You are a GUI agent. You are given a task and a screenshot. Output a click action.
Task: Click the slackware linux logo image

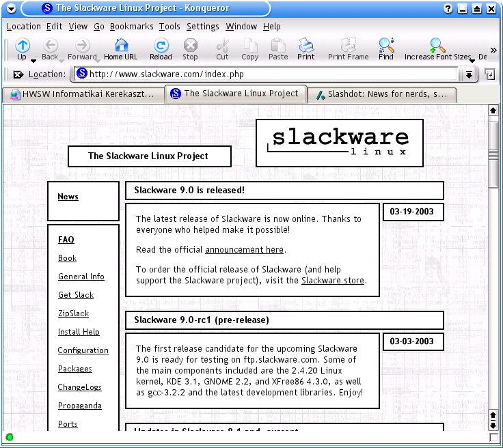(x=340, y=143)
